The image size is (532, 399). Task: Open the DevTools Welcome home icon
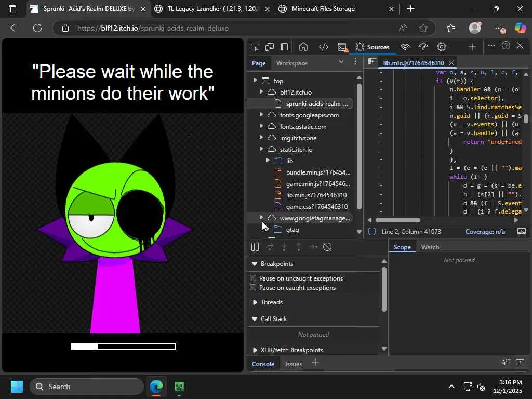[x=303, y=47]
